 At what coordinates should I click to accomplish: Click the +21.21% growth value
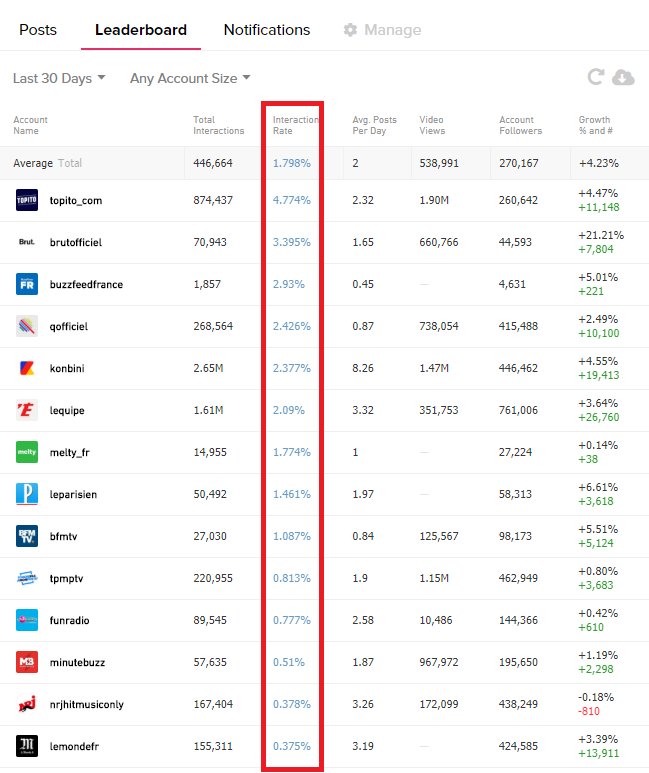[x=601, y=235]
